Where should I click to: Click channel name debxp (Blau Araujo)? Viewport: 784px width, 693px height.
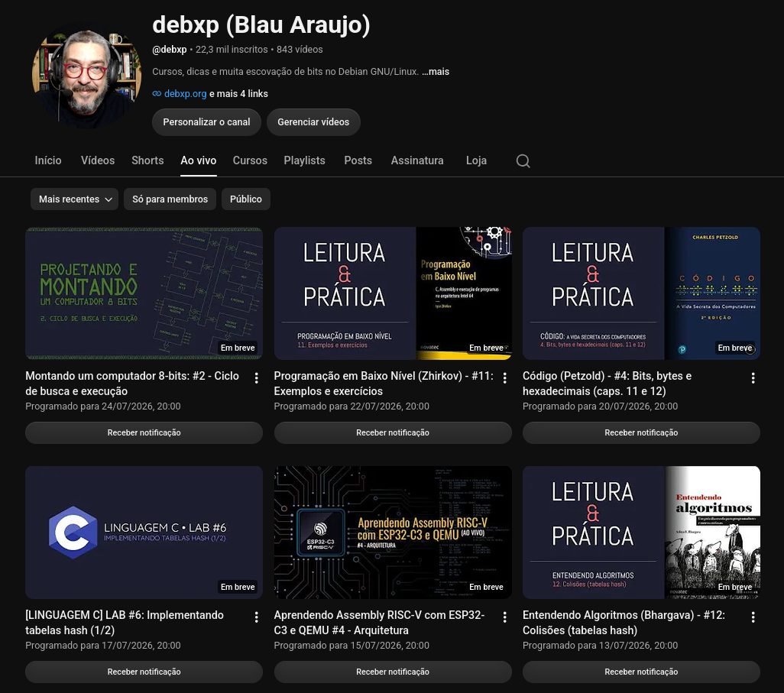[261, 25]
